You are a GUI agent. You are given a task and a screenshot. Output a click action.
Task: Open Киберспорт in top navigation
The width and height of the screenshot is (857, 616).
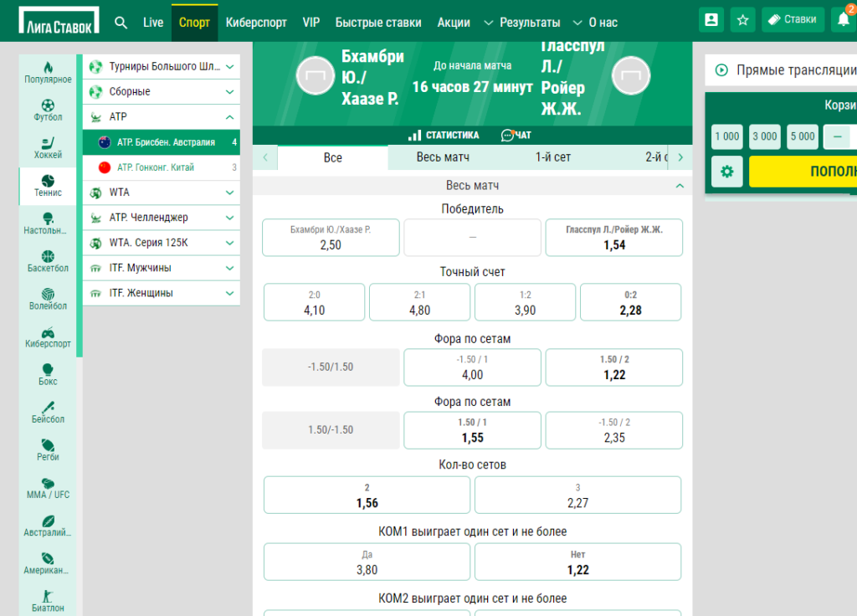coord(256,23)
